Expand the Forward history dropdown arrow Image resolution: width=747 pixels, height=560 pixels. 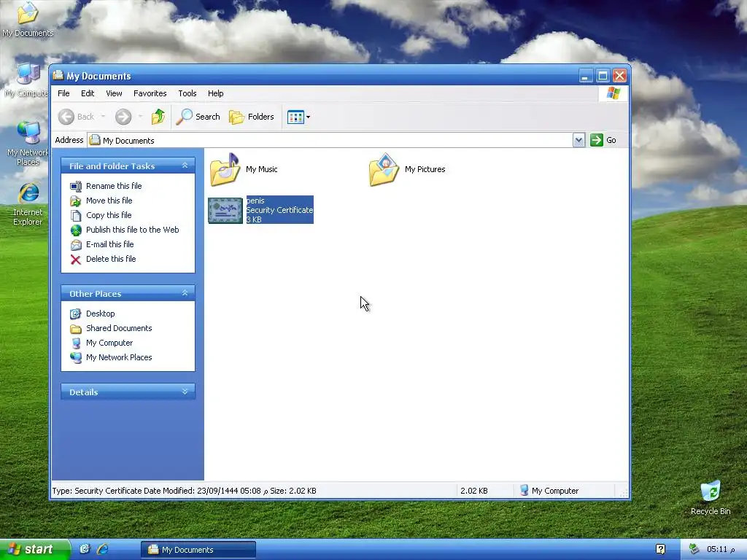click(140, 117)
